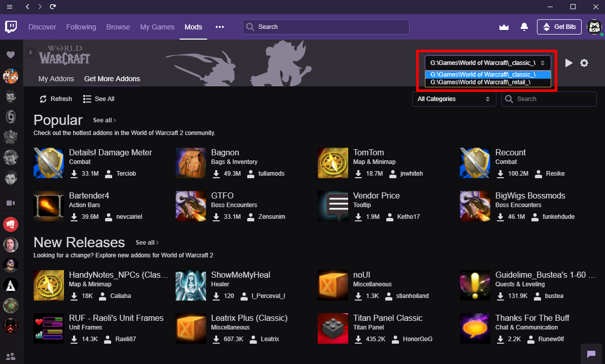The image size is (605, 364).
Task: Go forward with the right arrow
Action: 40,7
